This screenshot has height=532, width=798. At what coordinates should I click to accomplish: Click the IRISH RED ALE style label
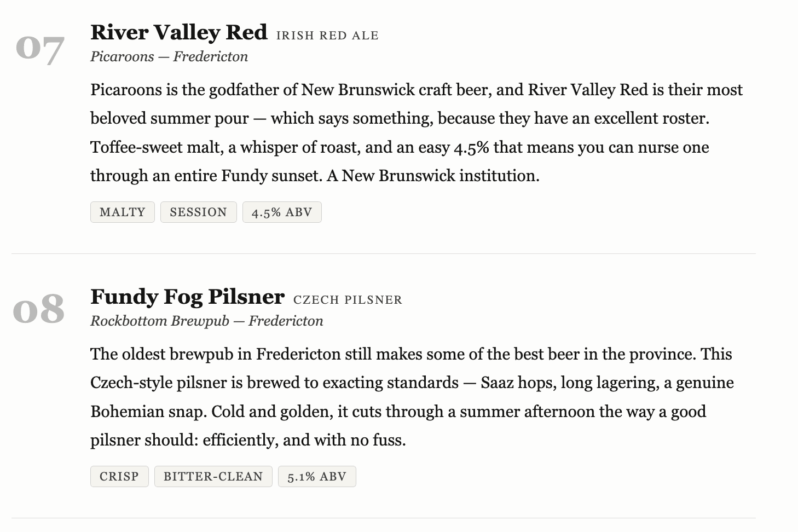(x=327, y=36)
